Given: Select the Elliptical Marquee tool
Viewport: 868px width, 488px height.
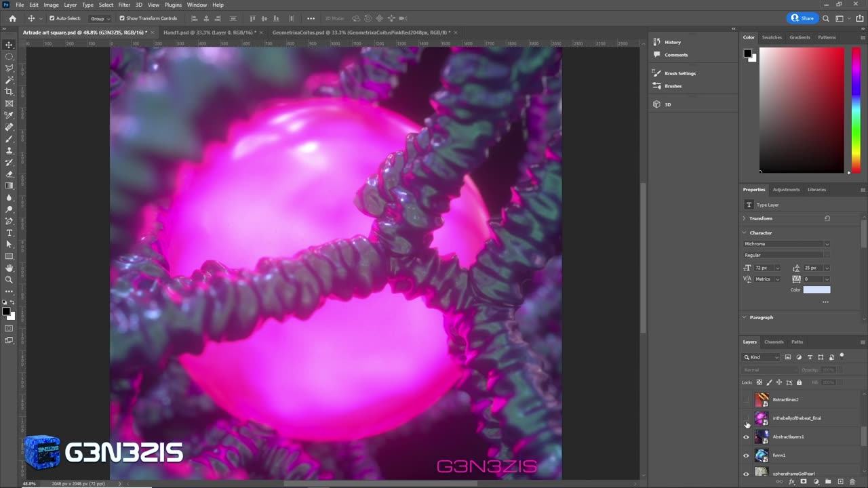Looking at the screenshot, I should [9, 56].
